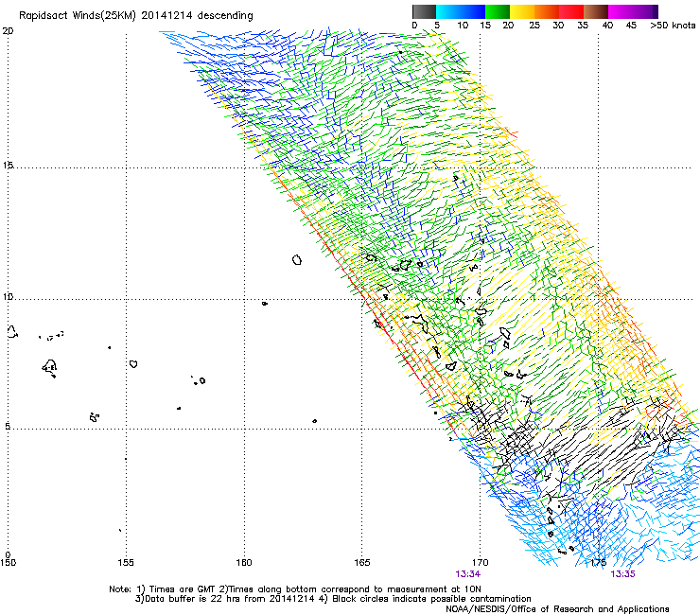Click the longitude label '160'
Image resolution: width=700 pixels, height=615 pixels.
pyautogui.click(x=244, y=562)
